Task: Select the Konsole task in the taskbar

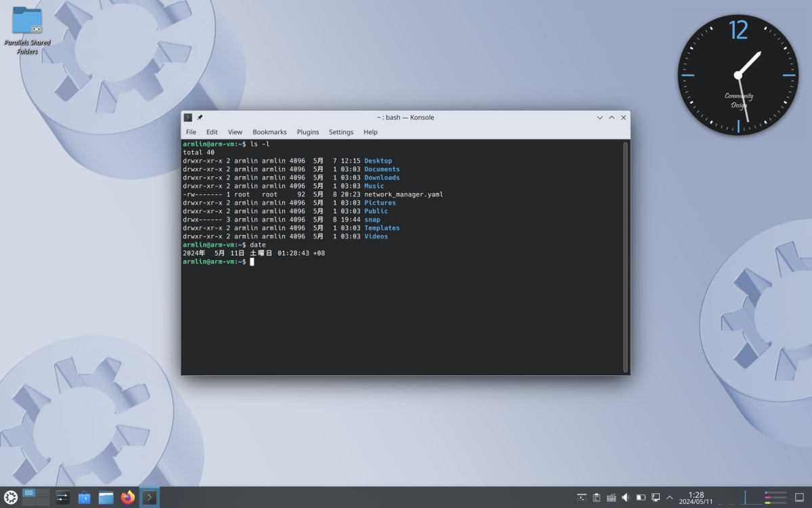Action: (150, 497)
